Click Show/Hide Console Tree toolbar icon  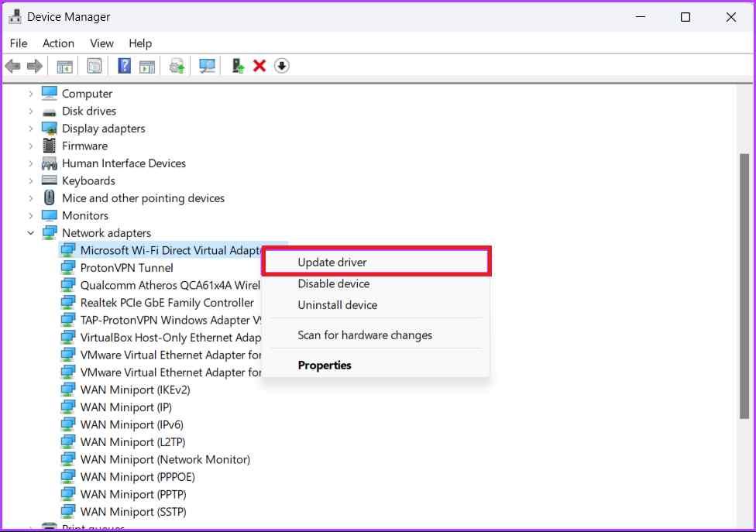[64, 66]
